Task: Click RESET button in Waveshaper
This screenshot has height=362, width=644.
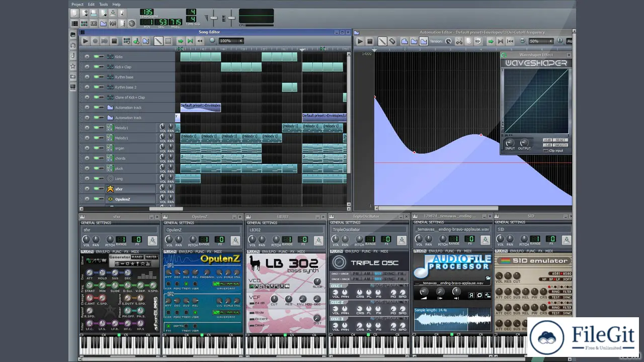Action: pos(560,140)
